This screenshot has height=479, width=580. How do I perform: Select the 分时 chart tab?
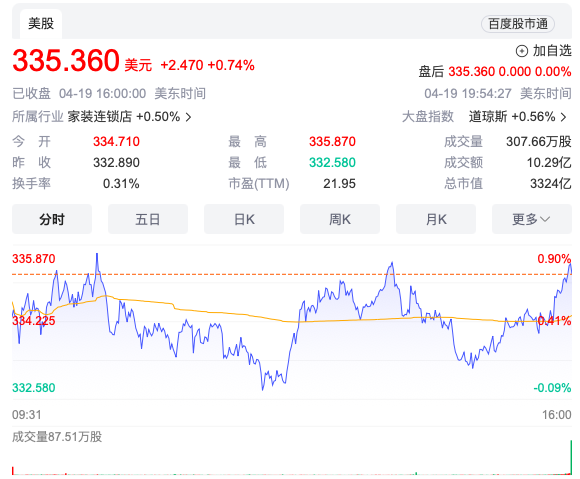point(52,219)
